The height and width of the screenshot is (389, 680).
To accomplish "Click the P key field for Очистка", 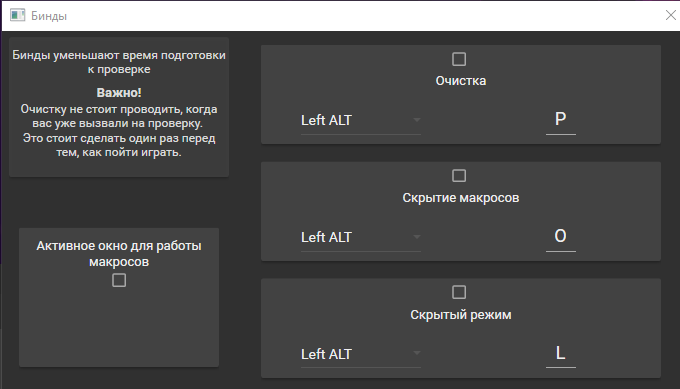I will click(560, 120).
